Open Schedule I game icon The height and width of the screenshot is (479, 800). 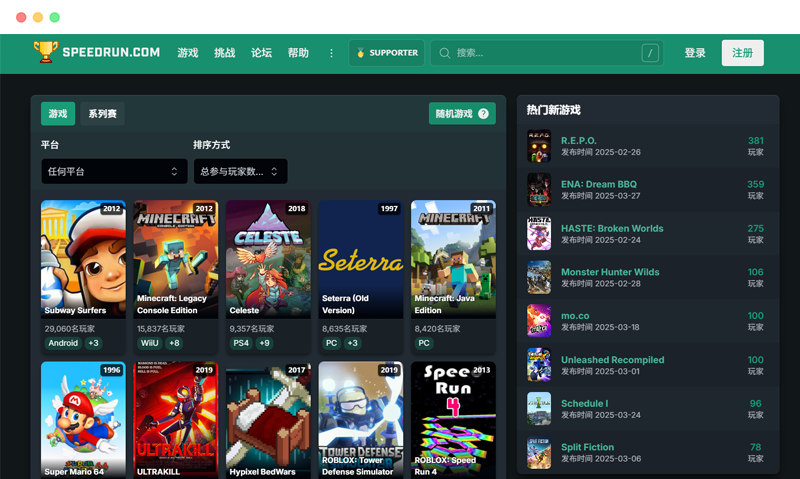click(x=539, y=409)
